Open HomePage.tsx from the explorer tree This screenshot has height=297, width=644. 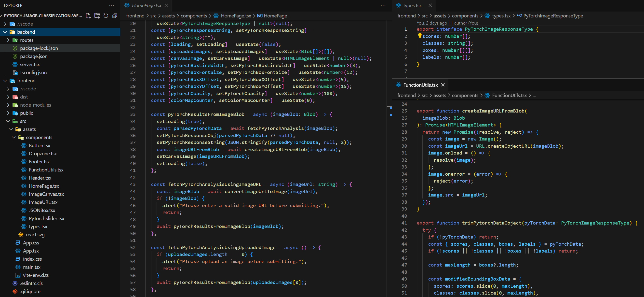pos(60,186)
